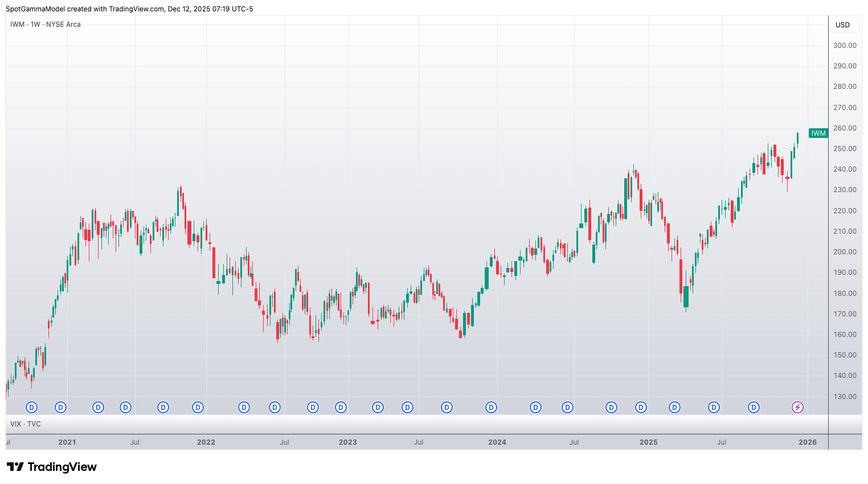
Task: Select the dividend marker just before 2021
Action: pyautogui.click(x=60, y=407)
